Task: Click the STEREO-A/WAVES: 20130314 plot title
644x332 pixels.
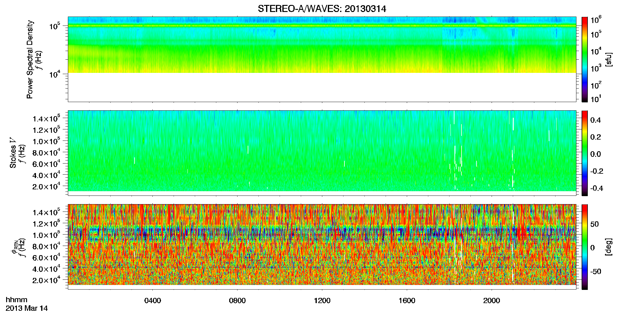Action: pos(322,9)
